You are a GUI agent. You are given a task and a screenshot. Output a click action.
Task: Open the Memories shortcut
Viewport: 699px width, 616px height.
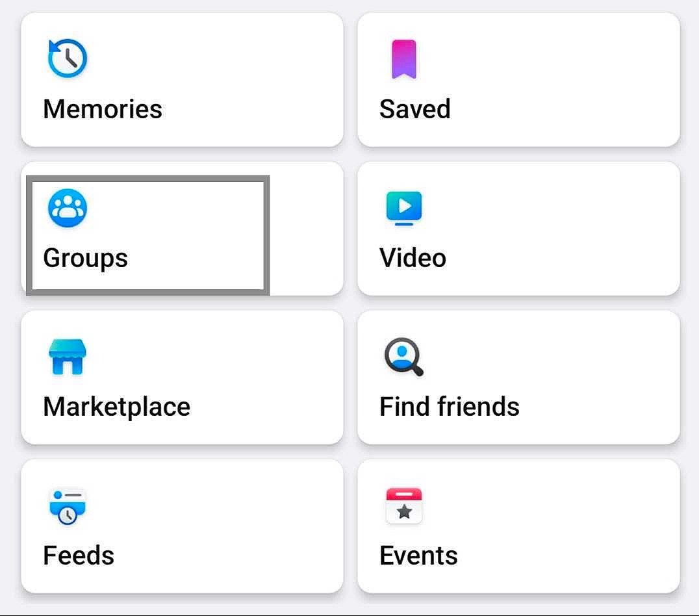182,79
